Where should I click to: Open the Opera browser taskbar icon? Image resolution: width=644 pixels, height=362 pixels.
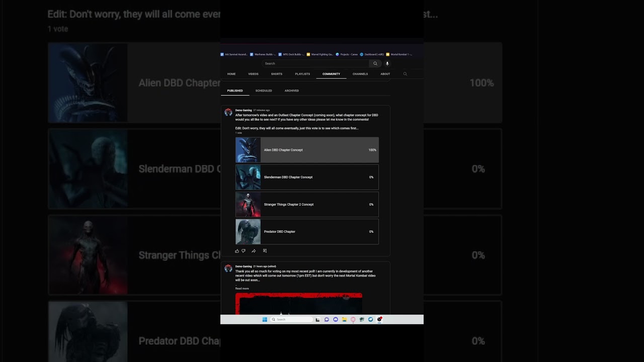pyautogui.click(x=353, y=319)
